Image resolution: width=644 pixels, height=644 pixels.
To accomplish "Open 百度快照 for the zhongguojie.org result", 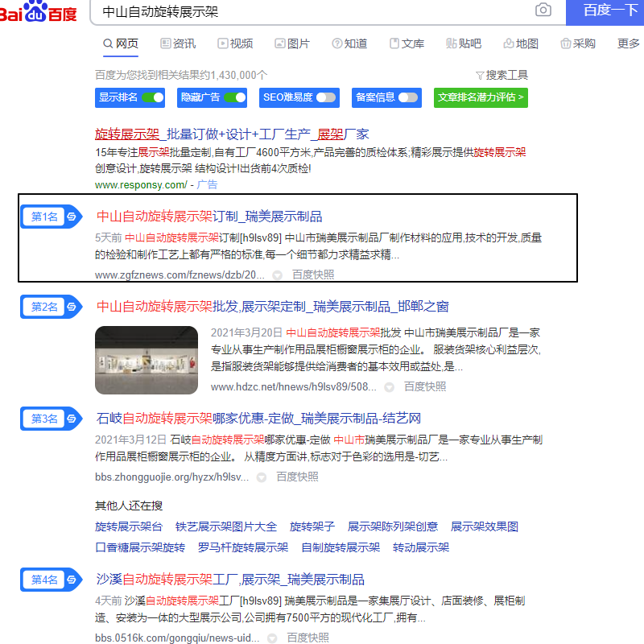I will point(297,477).
